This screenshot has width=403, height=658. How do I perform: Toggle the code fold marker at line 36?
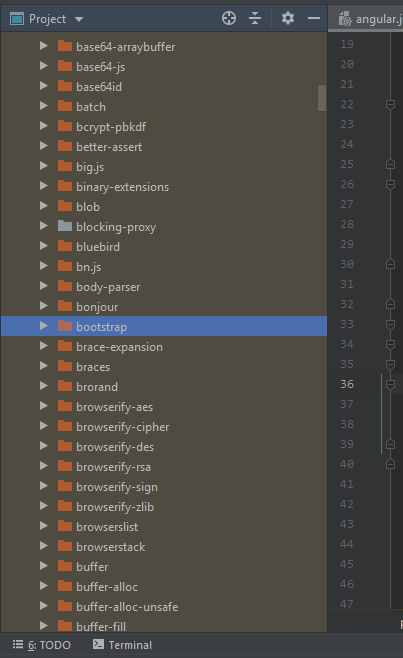click(390, 384)
